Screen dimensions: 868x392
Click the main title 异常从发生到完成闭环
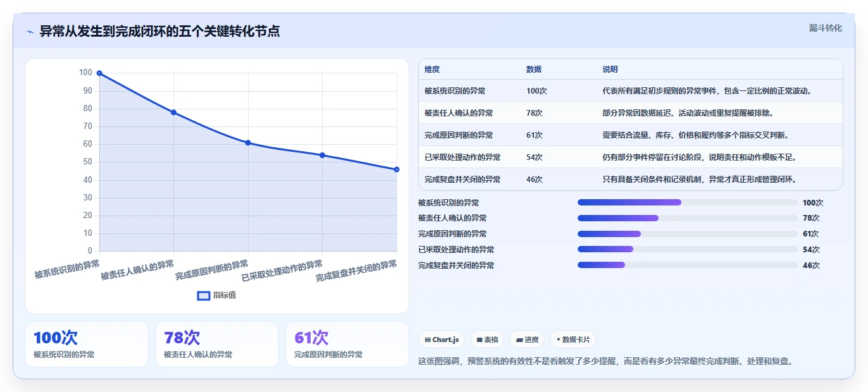pyautogui.click(x=159, y=32)
